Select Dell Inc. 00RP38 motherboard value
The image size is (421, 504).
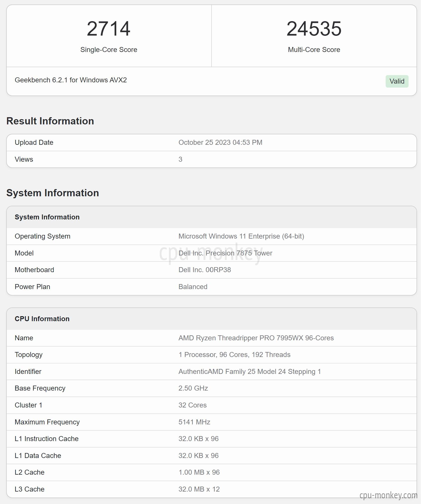click(x=205, y=270)
